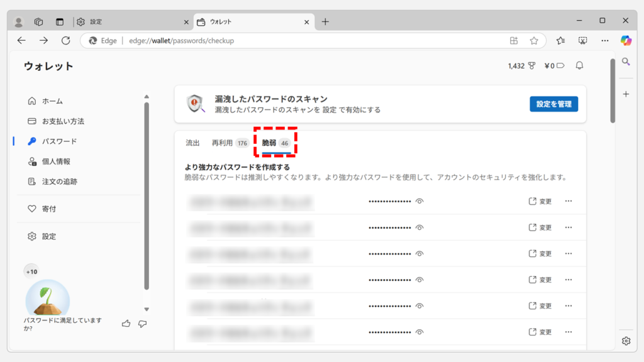Open the Workspaces icon in title bar
This screenshot has height=362, width=644.
point(38,22)
